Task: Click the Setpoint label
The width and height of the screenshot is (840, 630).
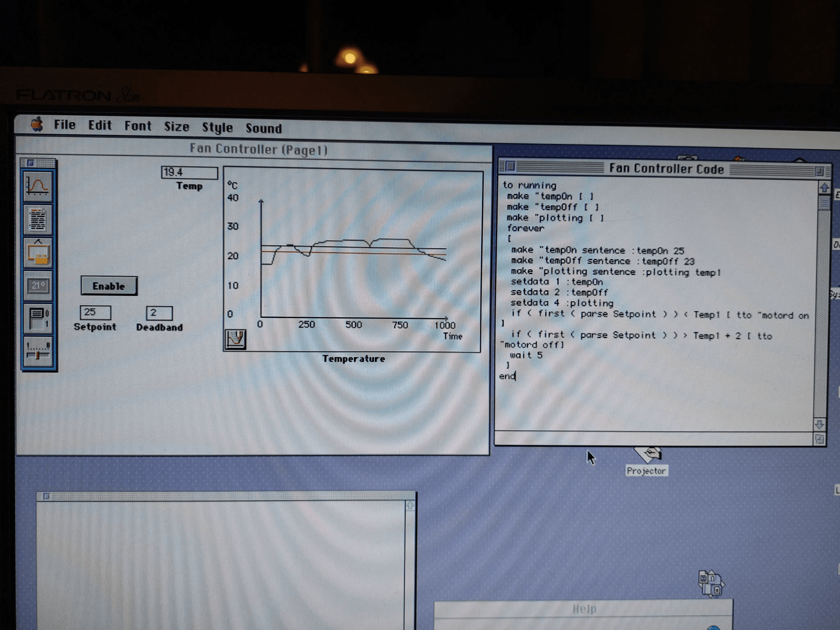Action: point(95,327)
